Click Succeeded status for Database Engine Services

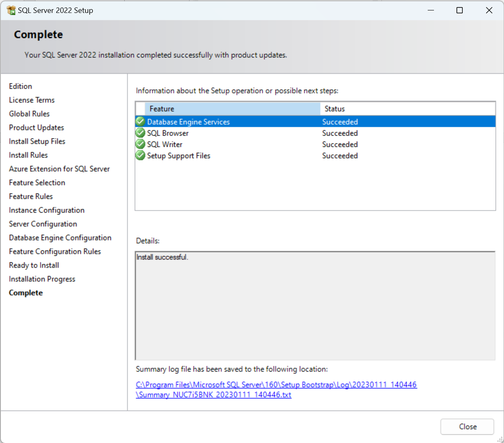click(340, 122)
